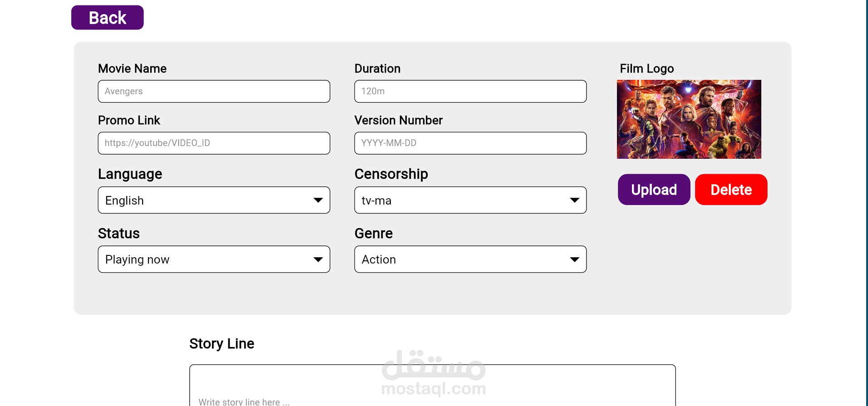Viewport: 868px width, 406px height.
Task: Click inside the Story Line text area
Action: [x=433, y=386]
